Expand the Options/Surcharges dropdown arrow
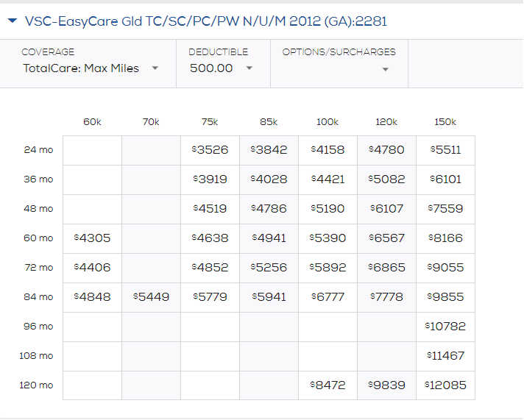 [386, 69]
